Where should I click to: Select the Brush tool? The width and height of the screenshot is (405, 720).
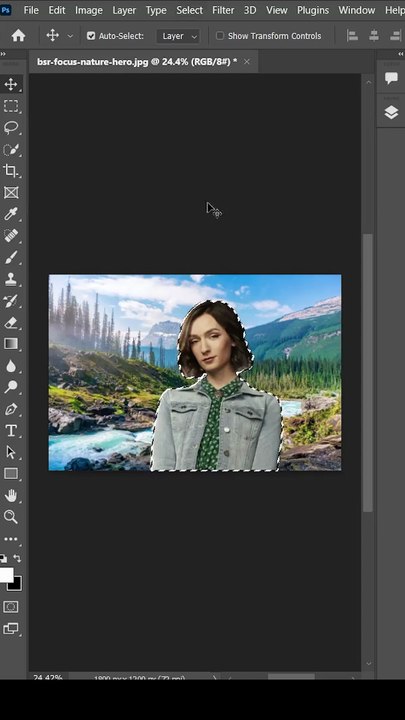tap(11, 258)
